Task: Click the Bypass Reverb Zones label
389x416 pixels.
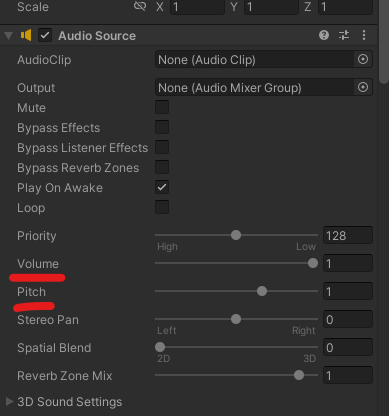Action: 78,168
